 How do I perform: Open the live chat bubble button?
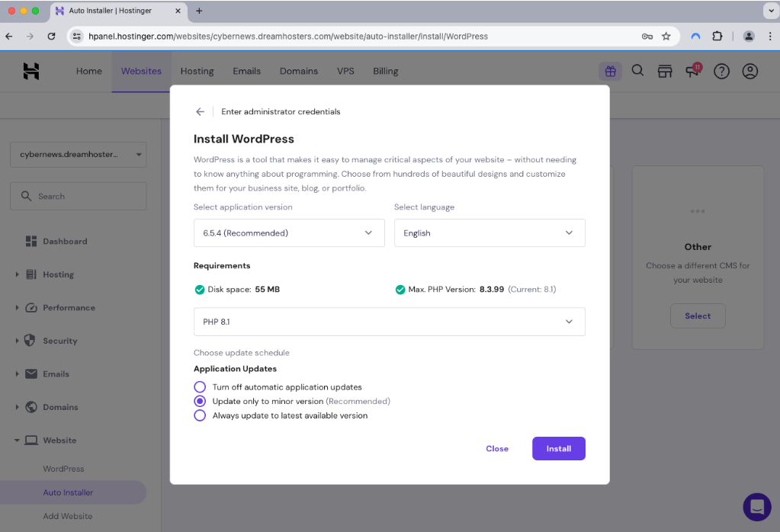(756, 507)
